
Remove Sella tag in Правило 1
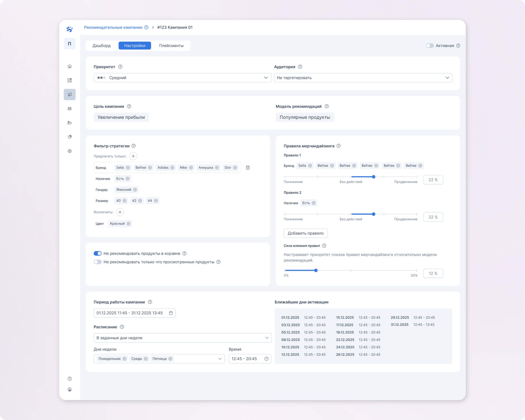(x=310, y=166)
